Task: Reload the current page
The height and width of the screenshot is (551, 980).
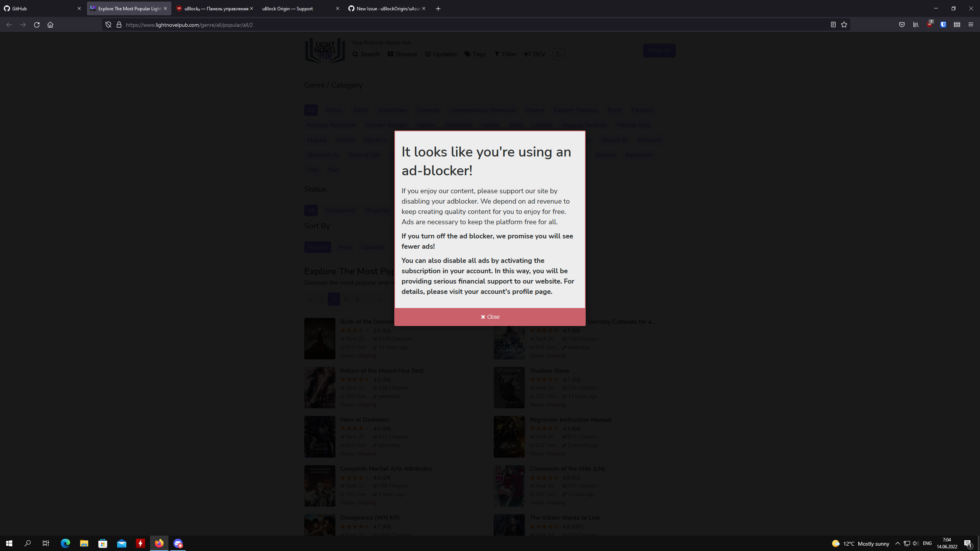Action: pyautogui.click(x=37, y=24)
